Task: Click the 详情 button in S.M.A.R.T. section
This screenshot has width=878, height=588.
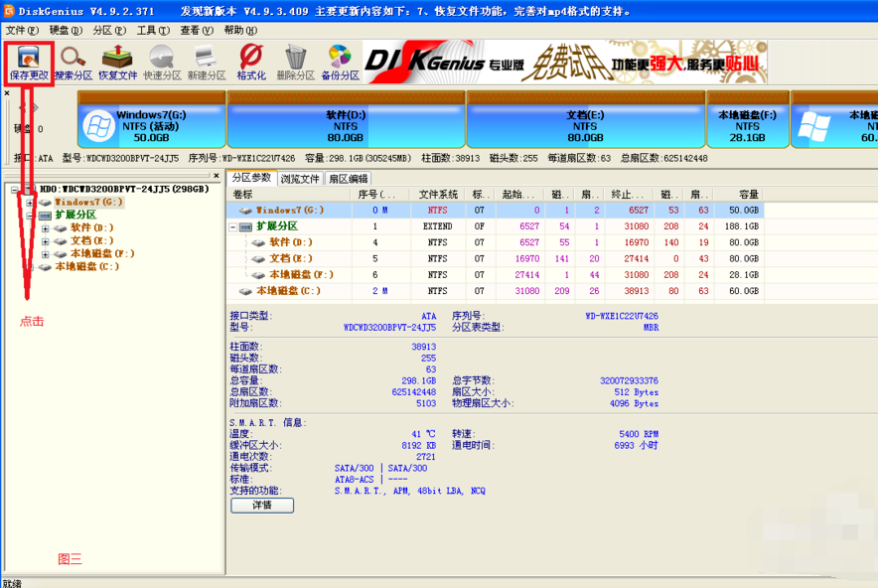Action: click(x=261, y=505)
